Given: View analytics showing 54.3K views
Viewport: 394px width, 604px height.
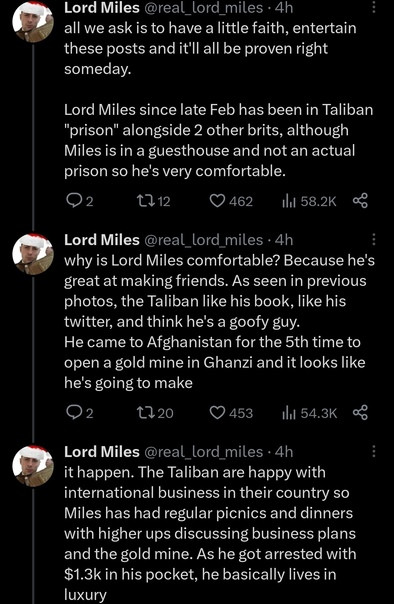Looking at the screenshot, I should (309, 413).
